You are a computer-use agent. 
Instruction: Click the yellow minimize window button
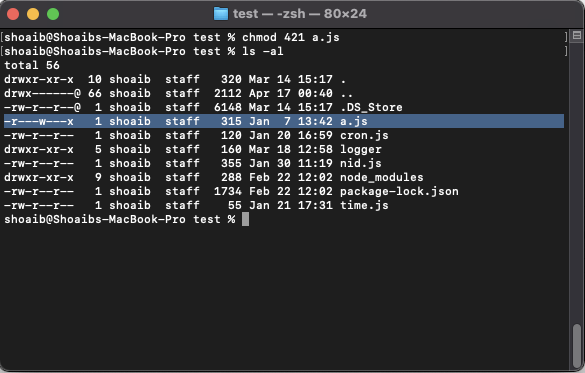pyautogui.click(x=33, y=14)
